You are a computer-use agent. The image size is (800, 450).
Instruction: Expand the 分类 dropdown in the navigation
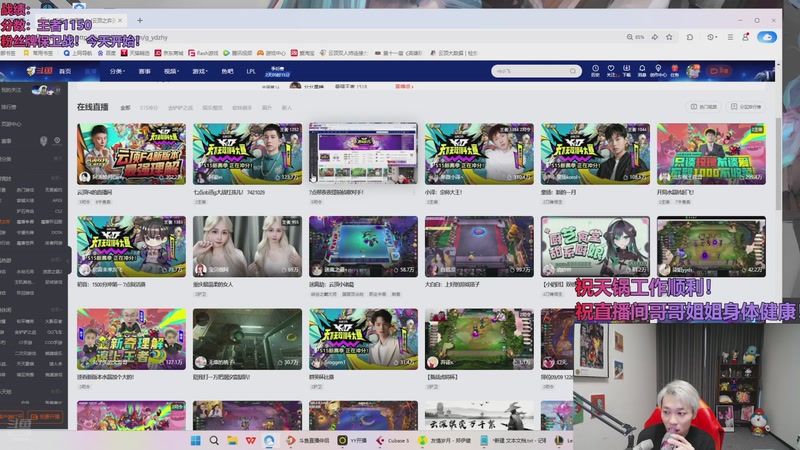coord(117,71)
